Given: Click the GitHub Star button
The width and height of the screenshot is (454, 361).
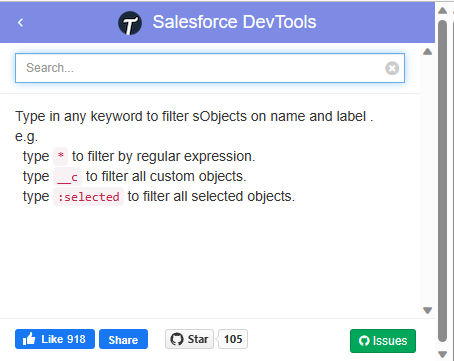Looking at the screenshot, I should coord(189,339).
